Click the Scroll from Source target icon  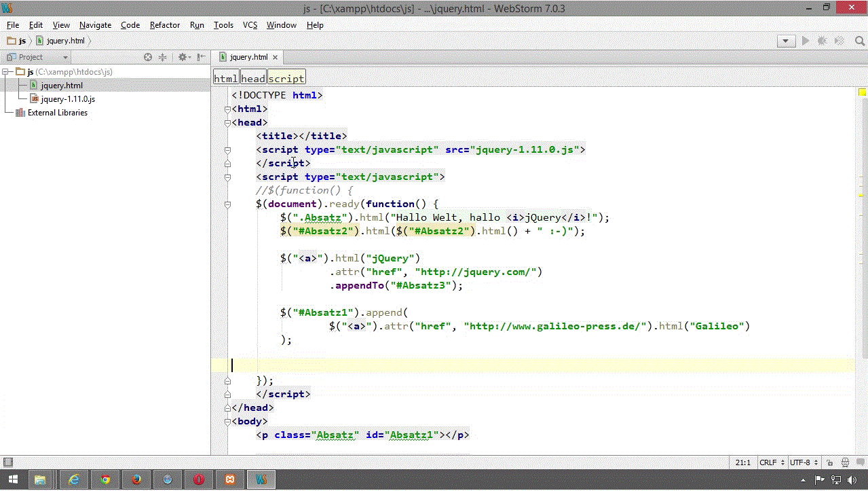click(x=148, y=57)
